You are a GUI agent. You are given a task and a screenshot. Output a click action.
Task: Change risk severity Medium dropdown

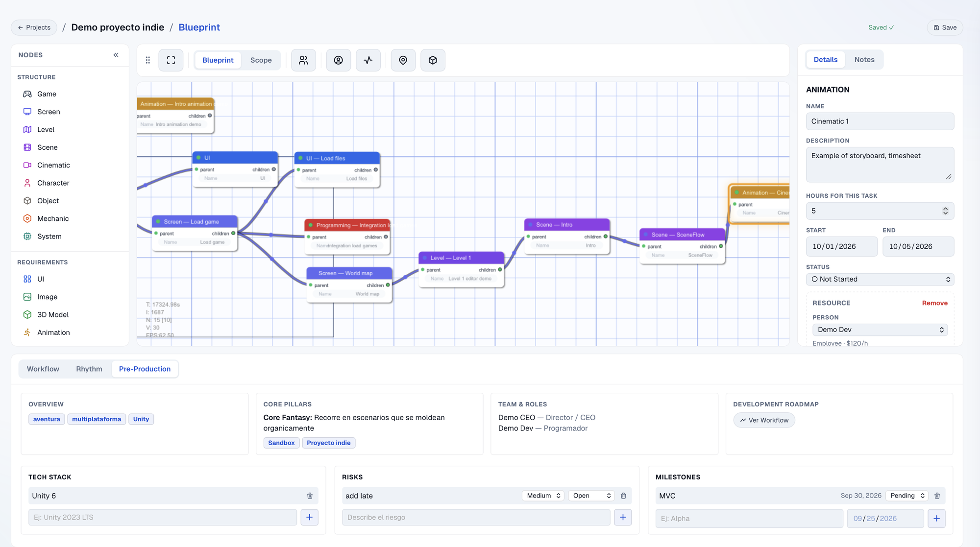(543, 496)
